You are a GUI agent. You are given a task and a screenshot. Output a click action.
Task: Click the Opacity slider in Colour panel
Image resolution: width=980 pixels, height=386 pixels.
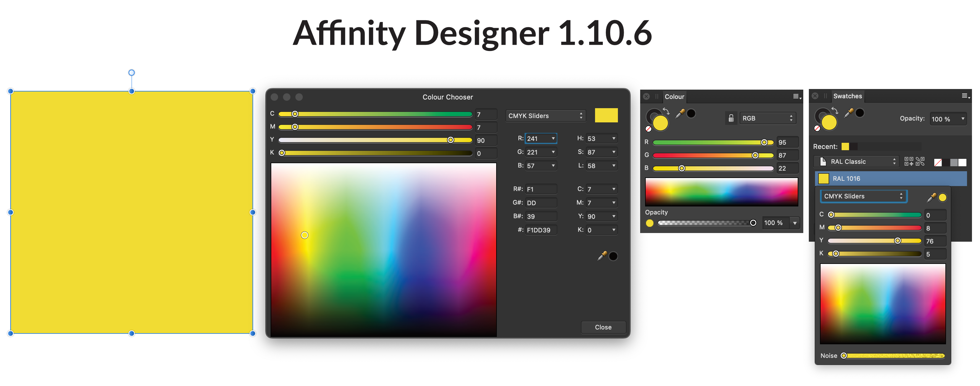(707, 223)
